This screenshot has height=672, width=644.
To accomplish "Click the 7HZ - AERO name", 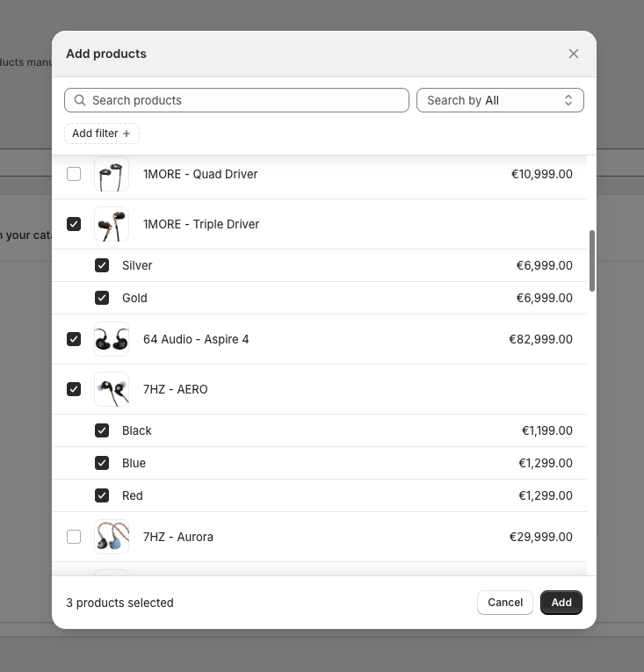I will pyautogui.click(x=176, y=389).
